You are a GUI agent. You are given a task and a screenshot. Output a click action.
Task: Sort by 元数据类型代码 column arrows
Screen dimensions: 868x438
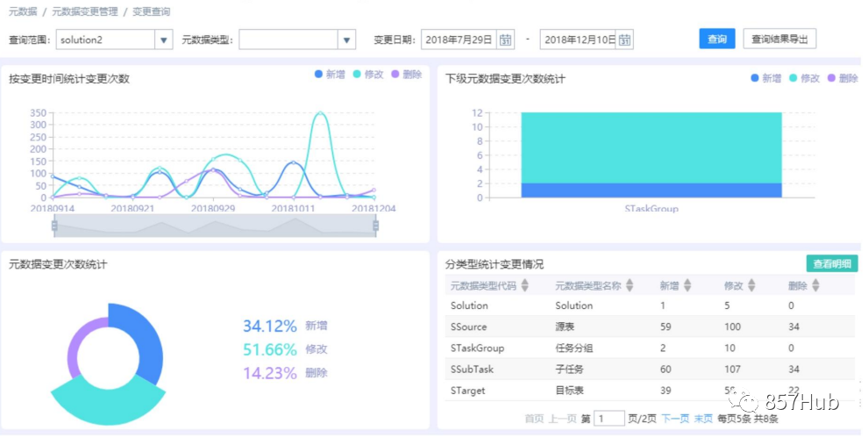(525, 285)
